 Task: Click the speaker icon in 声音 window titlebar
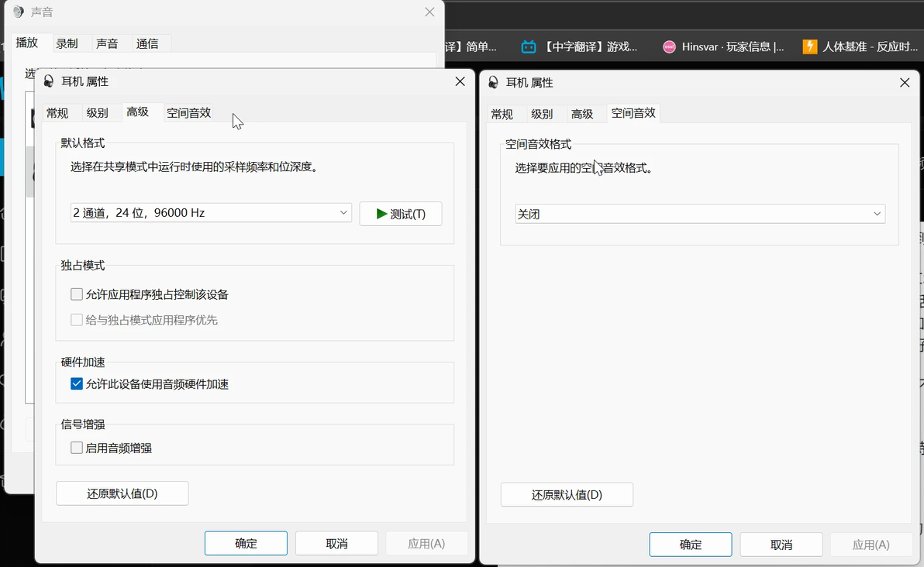point(19,12)
